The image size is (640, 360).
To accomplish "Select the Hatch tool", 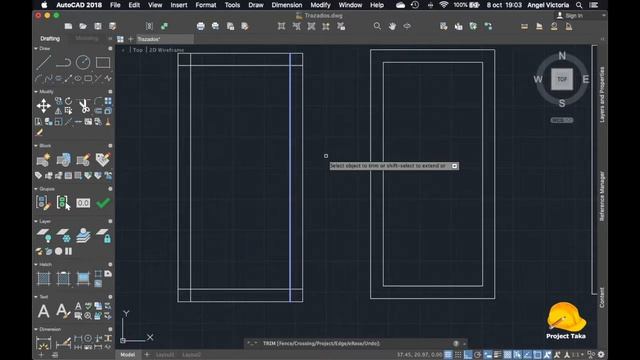I will click(44, 278).
